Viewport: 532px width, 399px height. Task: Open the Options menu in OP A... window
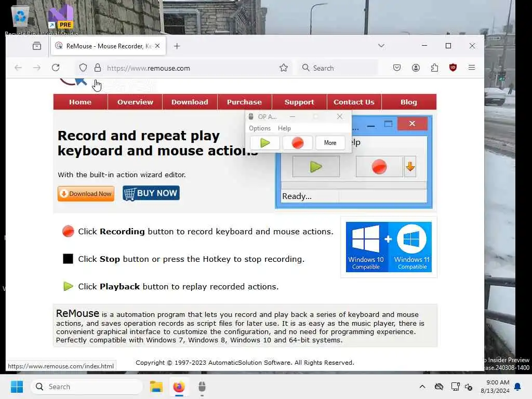point(260,128)
